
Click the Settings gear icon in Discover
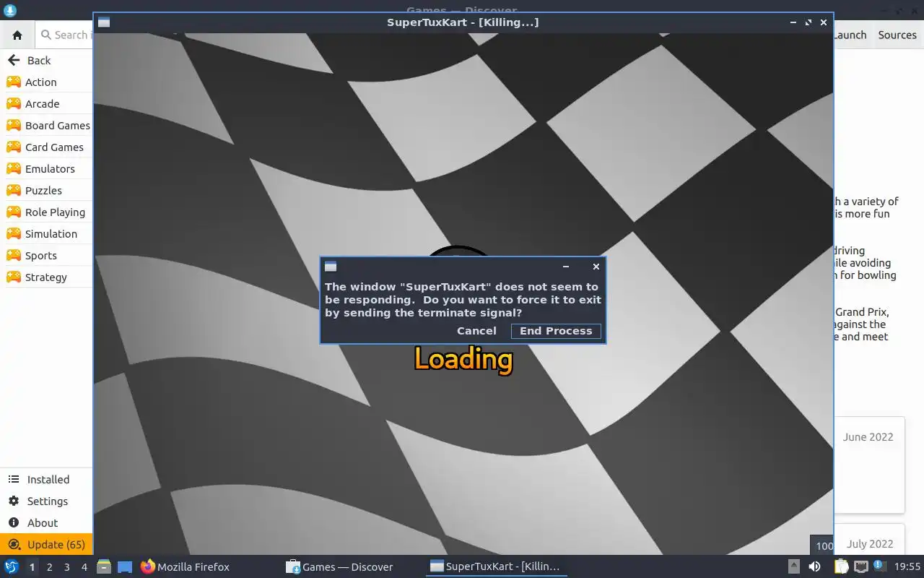13,501
